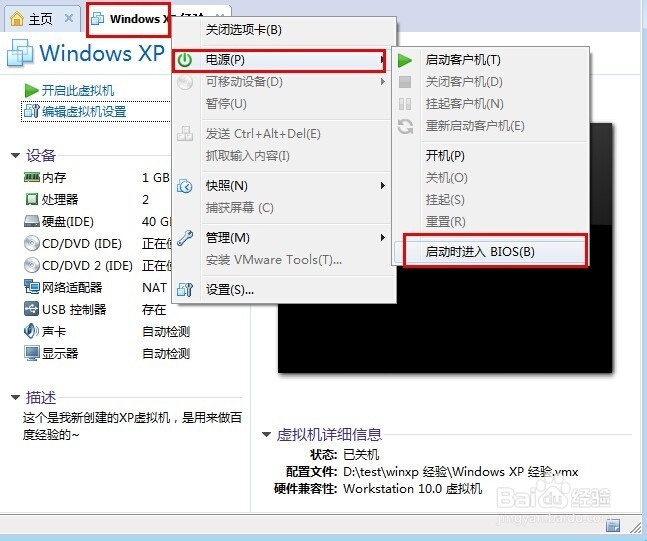Click the green play icon beside 开启此虚拟机
The height and width of the screenshot is (541, 647).
31,90
